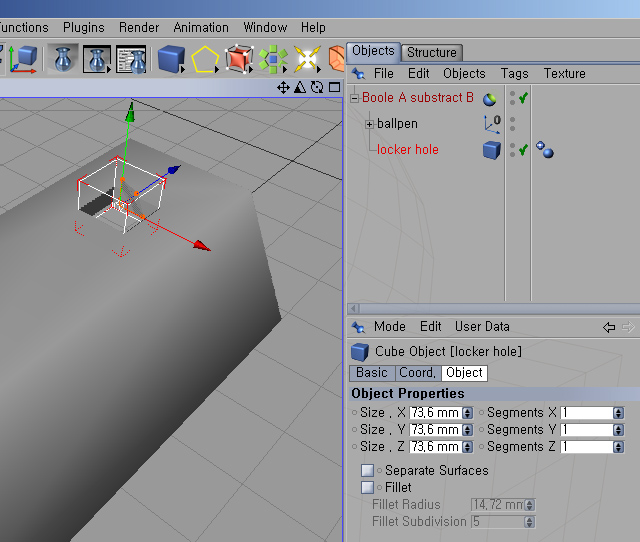Switch to the Structure tab
Image resolution: width=640 pixels, height=542 pixels.
click(432, 52)
